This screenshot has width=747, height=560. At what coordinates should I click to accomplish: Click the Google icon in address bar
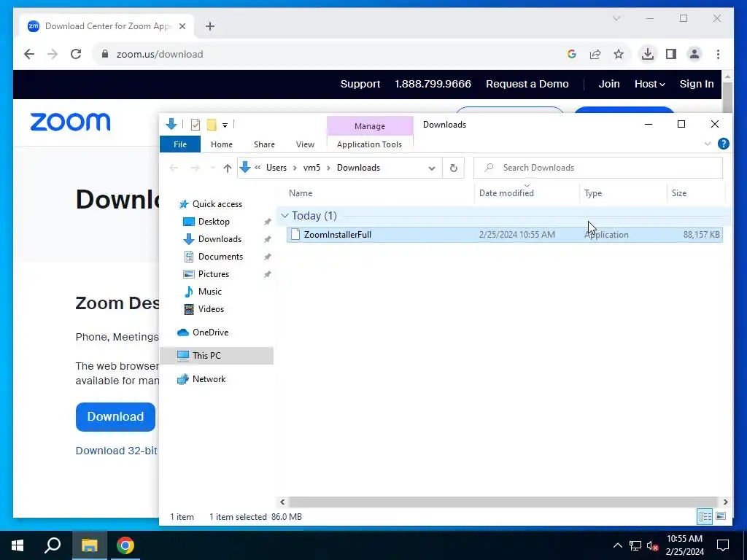572,54
